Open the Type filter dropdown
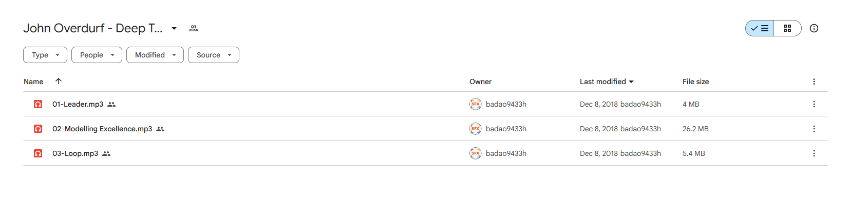Screen dimensions: 868x200 tap(45, 55)
